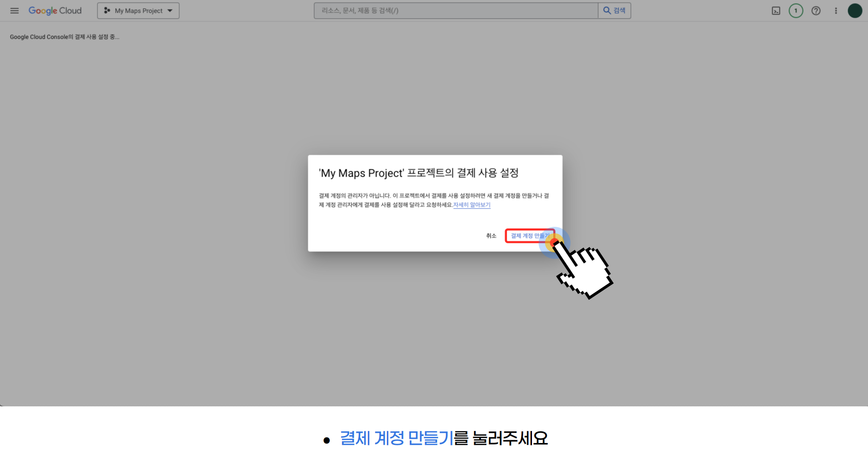
Task: Open the account profile avatar
Action: 855,11
